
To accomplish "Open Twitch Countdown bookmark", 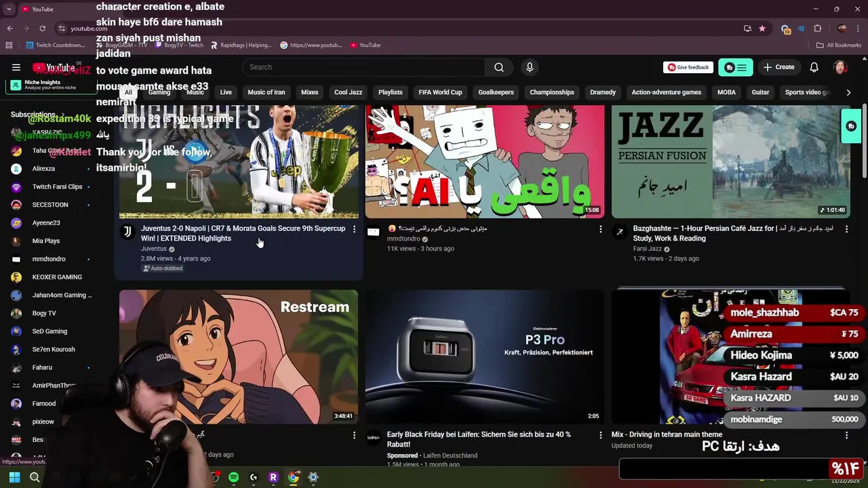I will (x=56, y=45).
